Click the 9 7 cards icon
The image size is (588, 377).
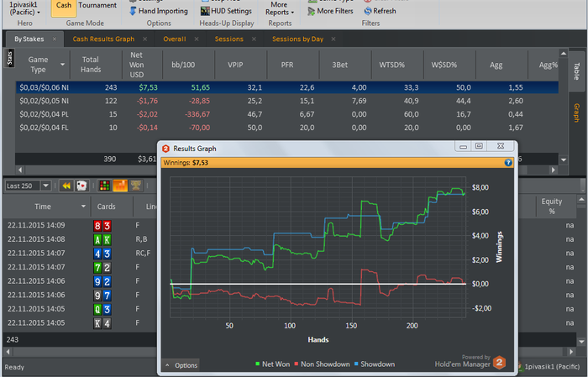(x=102, y=296)
